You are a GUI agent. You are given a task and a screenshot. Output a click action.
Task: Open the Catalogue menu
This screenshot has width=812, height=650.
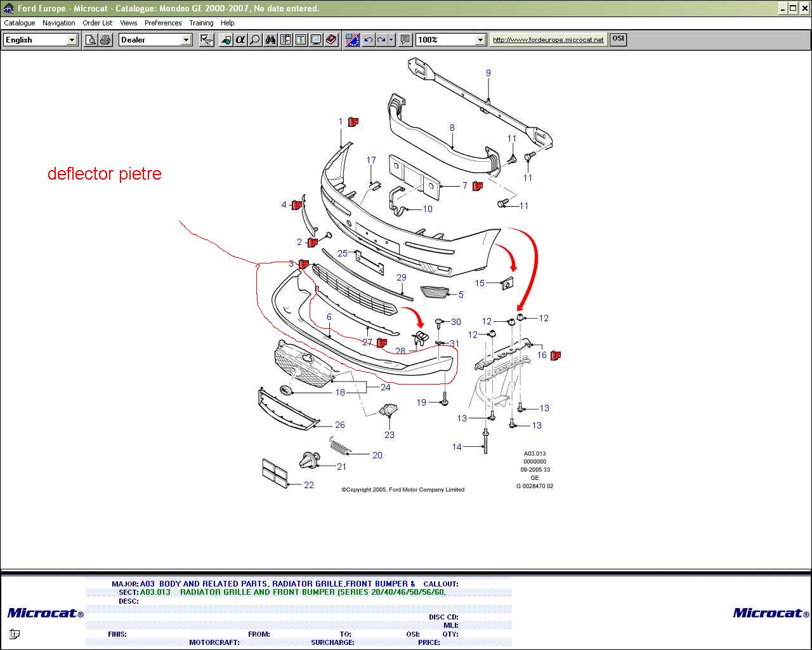click(x=20, y=23)
